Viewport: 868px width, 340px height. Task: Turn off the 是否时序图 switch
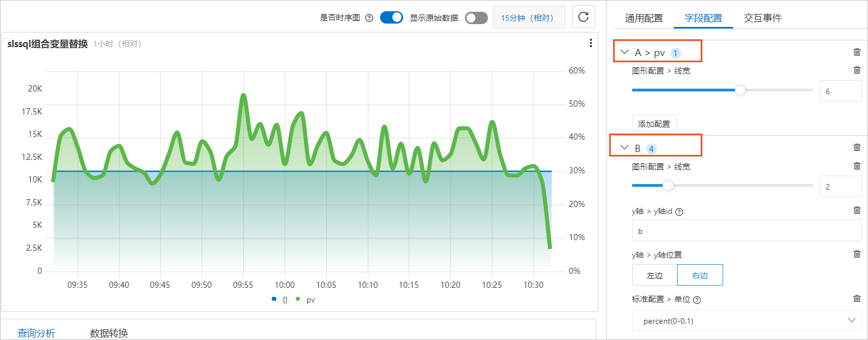(392, 17)
